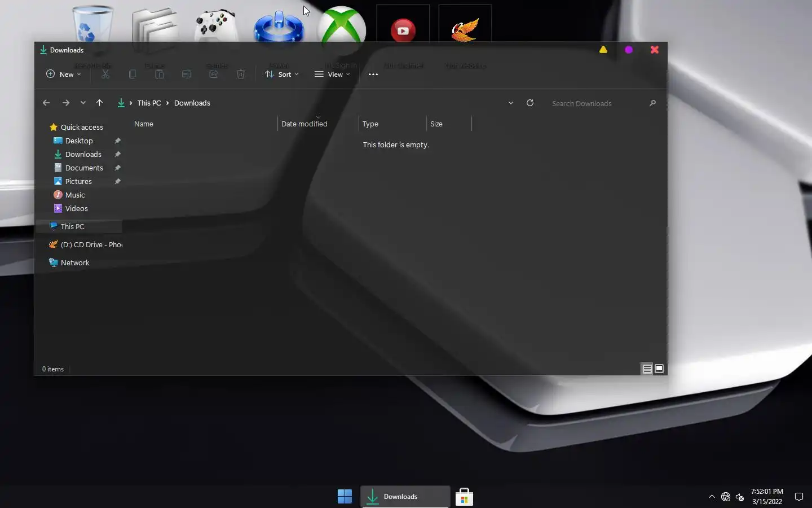Switch to large thumbnails view icon
The image size is (812, 508).
[659, 369]
